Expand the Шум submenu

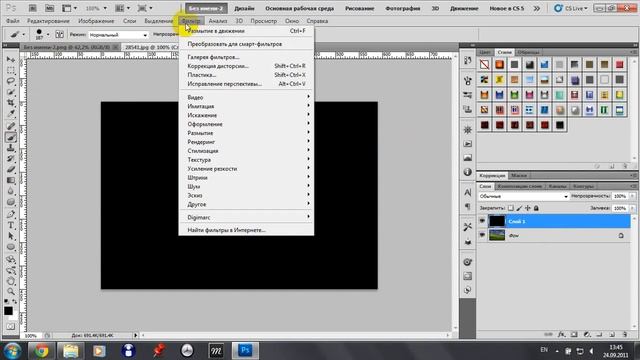pyautogui.click(x=246, y=187)
